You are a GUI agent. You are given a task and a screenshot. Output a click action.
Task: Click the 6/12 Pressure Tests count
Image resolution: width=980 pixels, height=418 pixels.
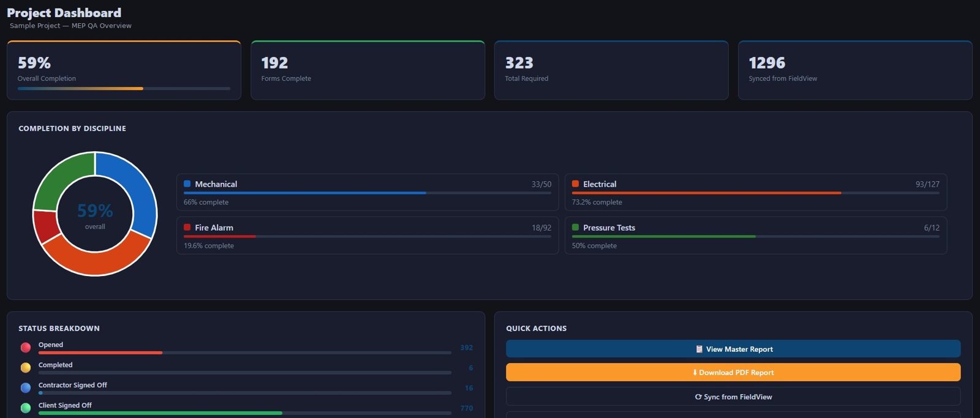pos(932,228)
